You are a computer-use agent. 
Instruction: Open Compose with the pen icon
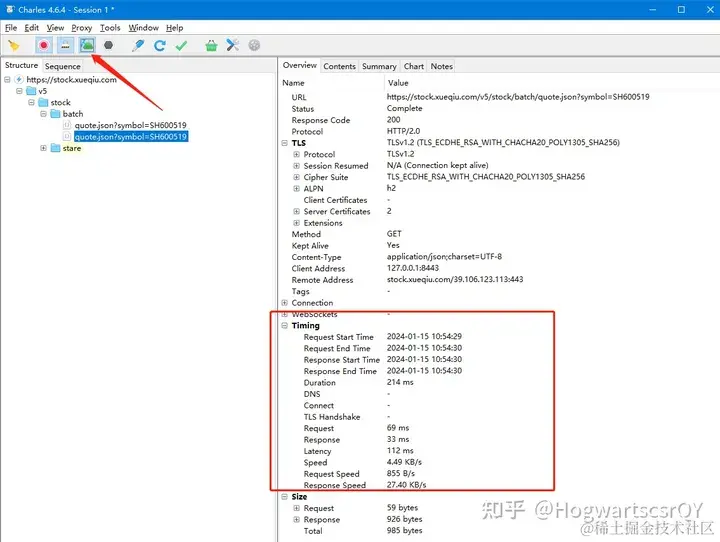[138, 45]
